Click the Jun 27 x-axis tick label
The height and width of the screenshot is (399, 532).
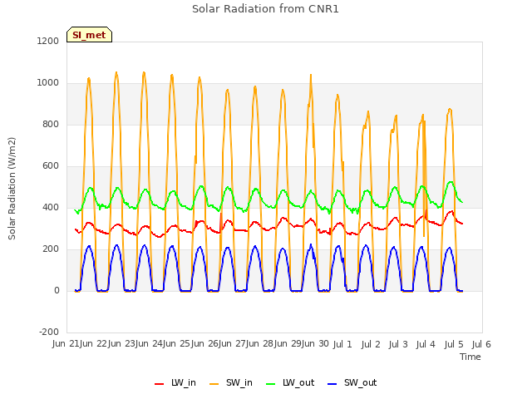[233, 344]
